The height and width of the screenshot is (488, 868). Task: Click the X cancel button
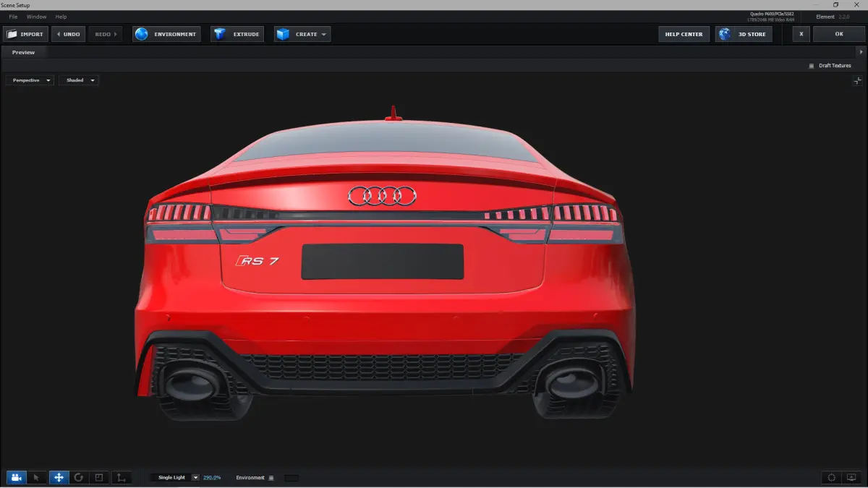pyautogui.click(x=801, y=34)
